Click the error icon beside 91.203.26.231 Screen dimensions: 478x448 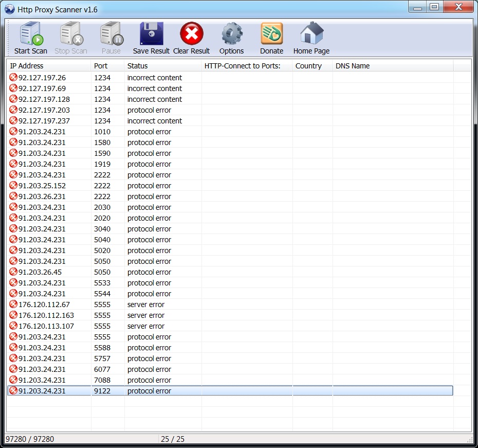(x=13, y=196)
